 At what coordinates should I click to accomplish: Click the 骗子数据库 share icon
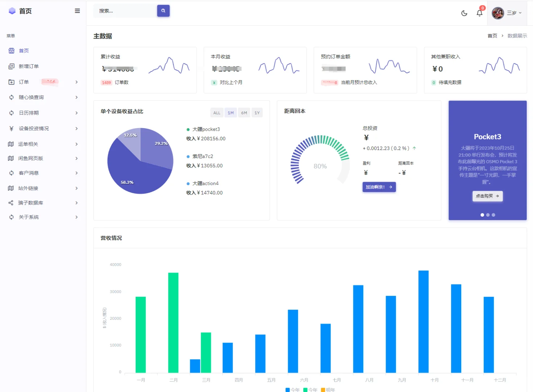[11, 203]
